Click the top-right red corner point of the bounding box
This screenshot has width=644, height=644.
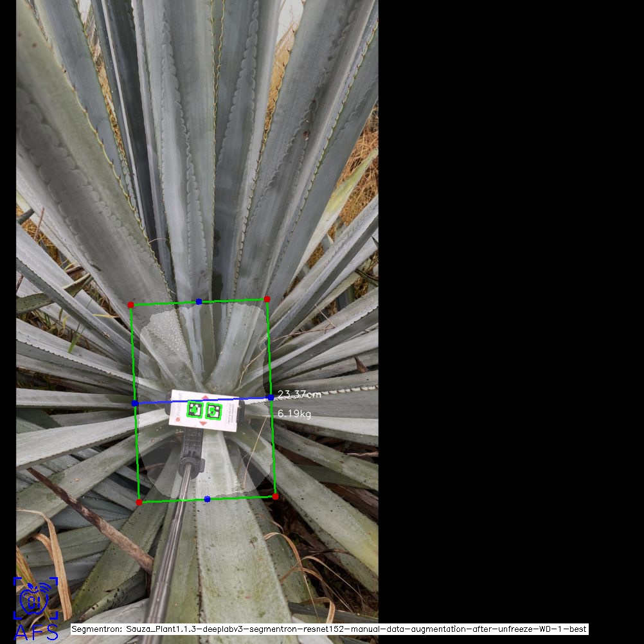[x=267, y=299]
